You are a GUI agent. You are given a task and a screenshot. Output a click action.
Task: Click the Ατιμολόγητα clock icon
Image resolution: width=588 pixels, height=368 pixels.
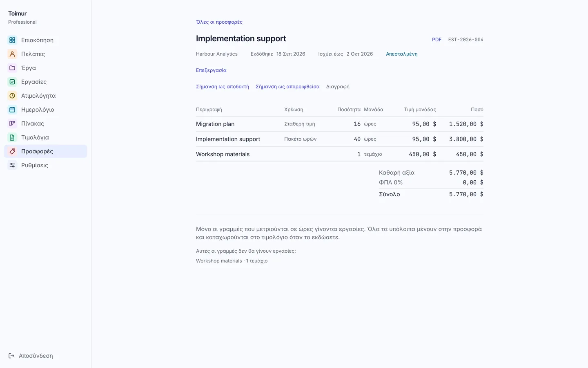coord(12,96)
